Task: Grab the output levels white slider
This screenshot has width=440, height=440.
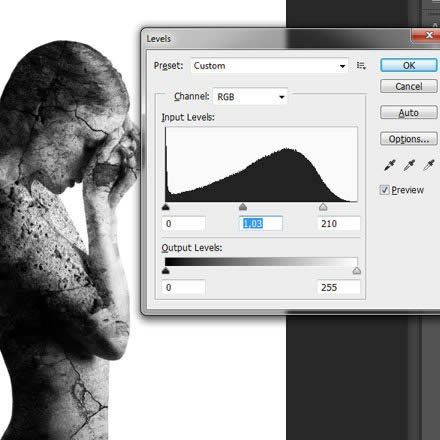Action: [x=357, y=271]
